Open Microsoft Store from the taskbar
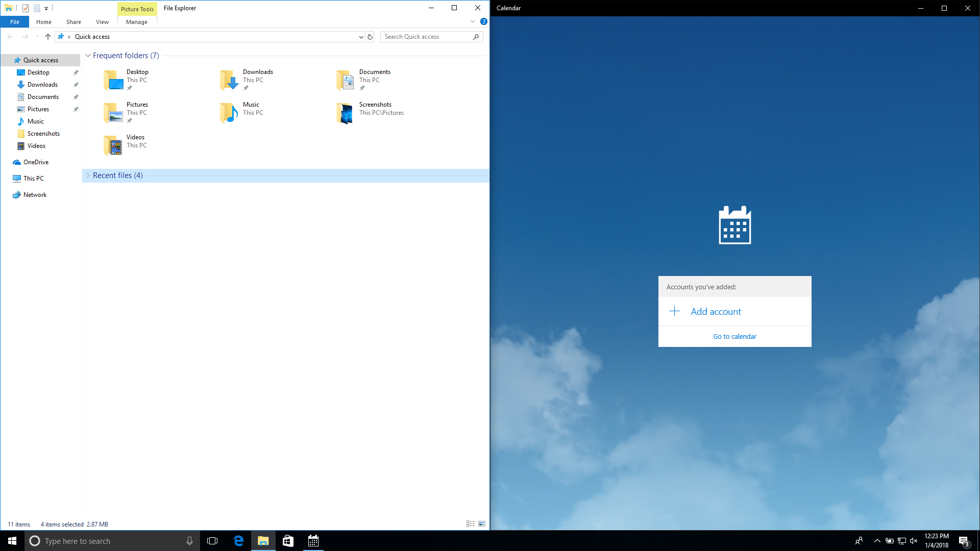980x551 pixels. pos(288,541)
